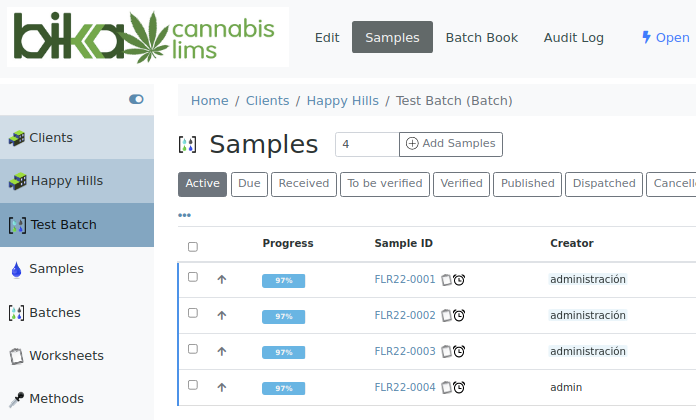Expand the three-dots column options menu

(x=184, y=215)
